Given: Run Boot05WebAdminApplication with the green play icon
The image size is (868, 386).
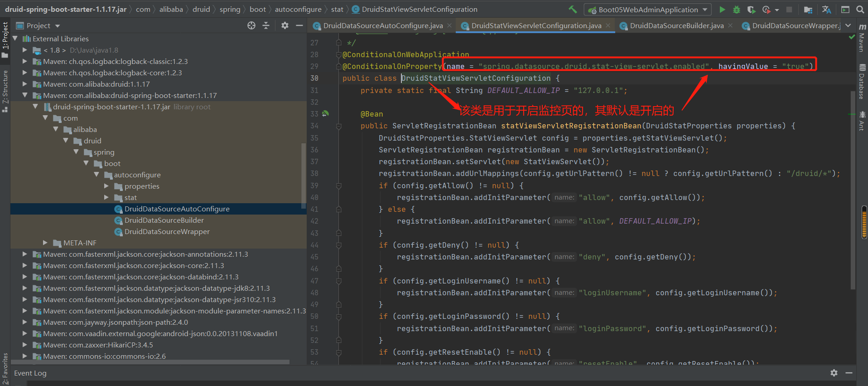Looking at the screenshot, I should pos(722,10).
